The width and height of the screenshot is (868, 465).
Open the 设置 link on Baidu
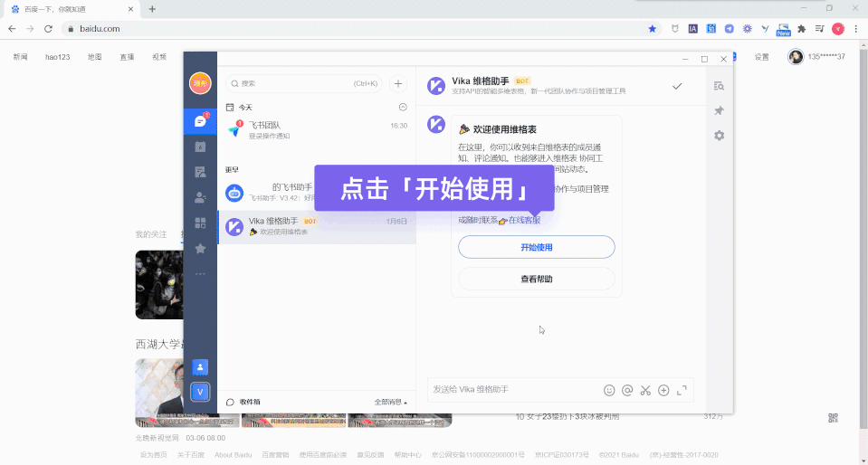(x=762, y=57)
